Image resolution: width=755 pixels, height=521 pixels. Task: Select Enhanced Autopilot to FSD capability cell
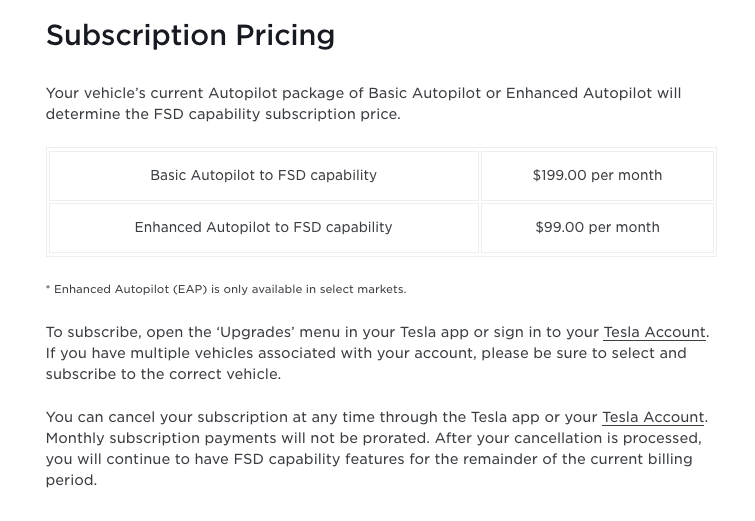pos(264,228)
